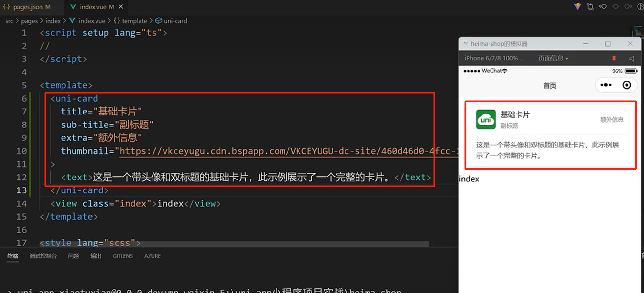The image size is (644, 293).
Task: Click the opening <template> tag on line 5
Action: (x=66, y=85)
